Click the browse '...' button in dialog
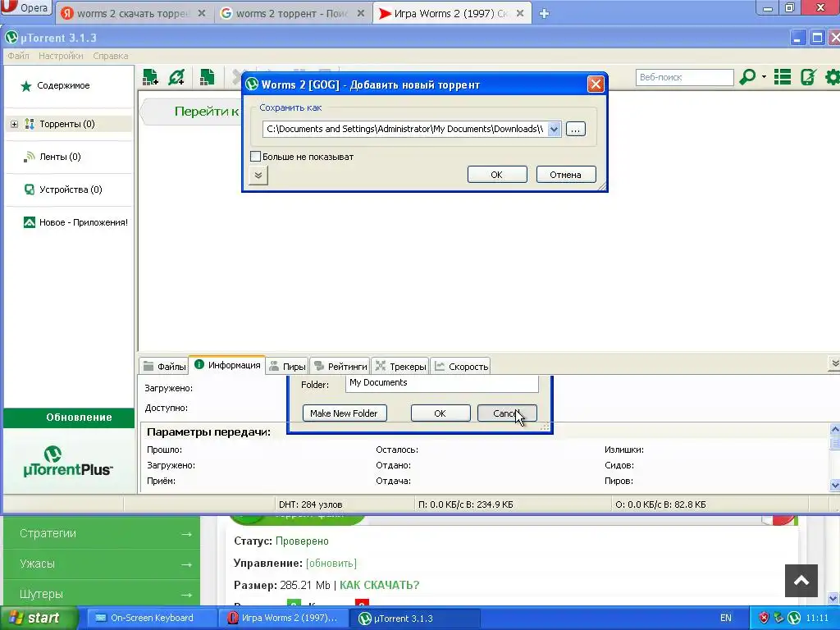Viewport: 840px width, 630px height. click(575, 129)
